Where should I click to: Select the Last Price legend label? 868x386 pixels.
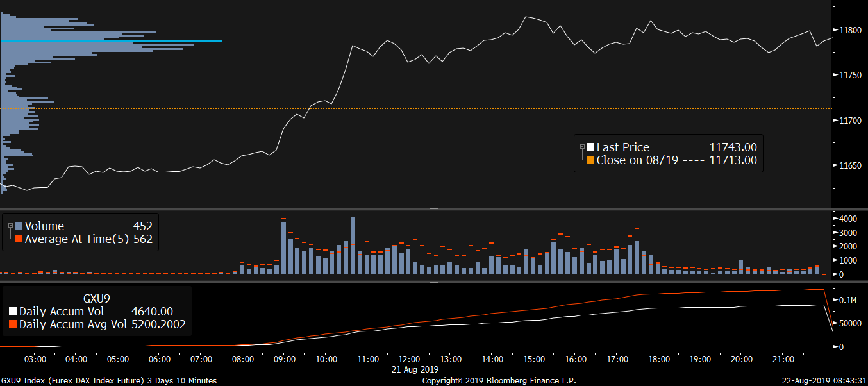(622, 147)
